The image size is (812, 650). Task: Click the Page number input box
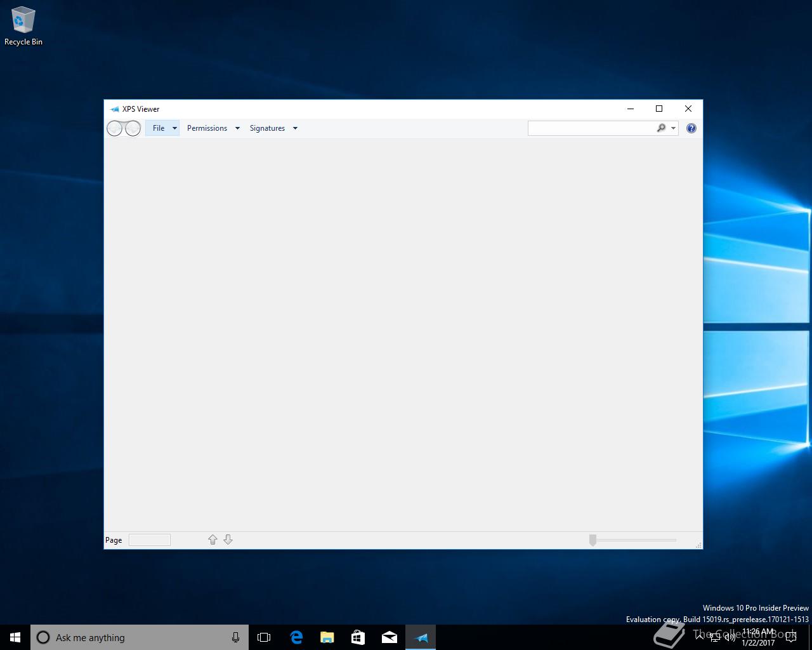[150, 540]
